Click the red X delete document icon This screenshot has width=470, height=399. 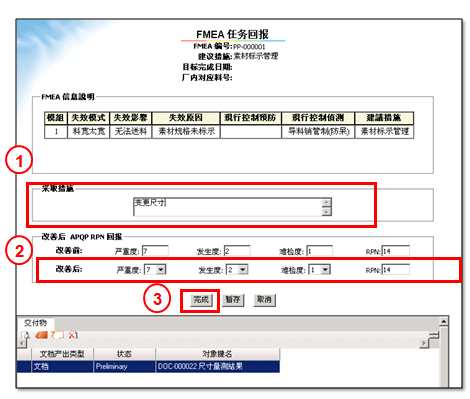(x=73, y=335)
